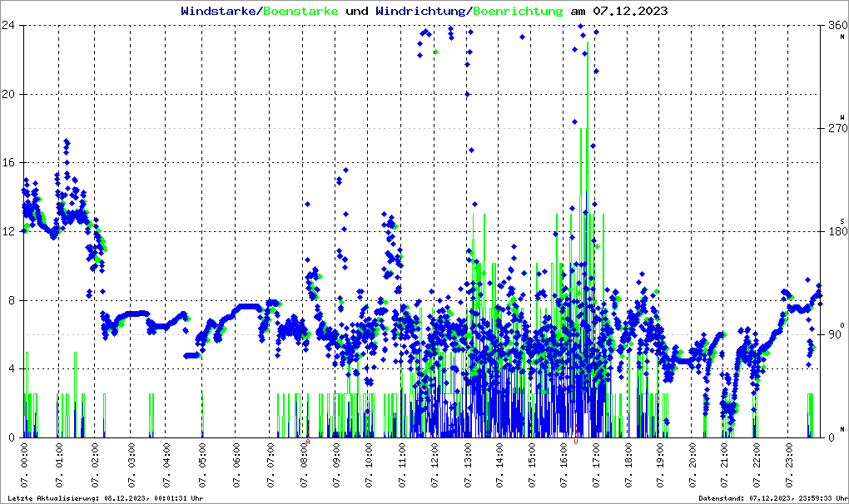Click wind strength axis value 24
The width and height of the screenshot is (849, 504).
[7, 26]
